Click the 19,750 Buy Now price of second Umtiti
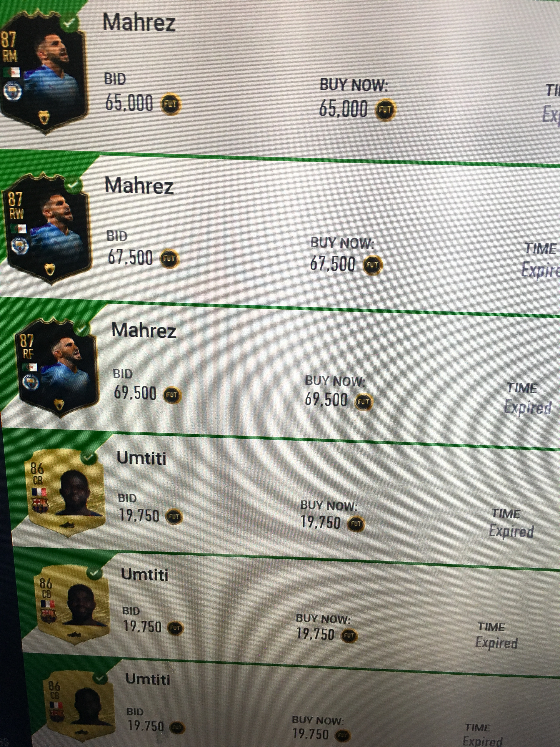 pos(315,634)
